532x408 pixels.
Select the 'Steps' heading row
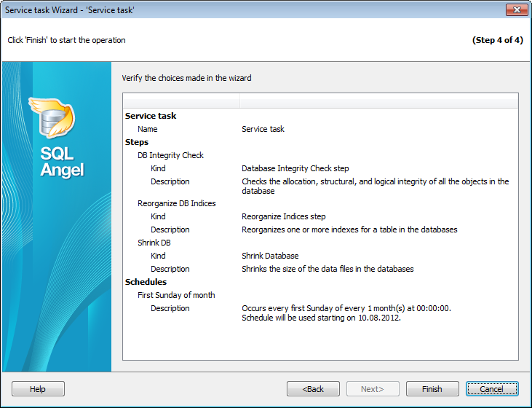(x=320, y=142)
